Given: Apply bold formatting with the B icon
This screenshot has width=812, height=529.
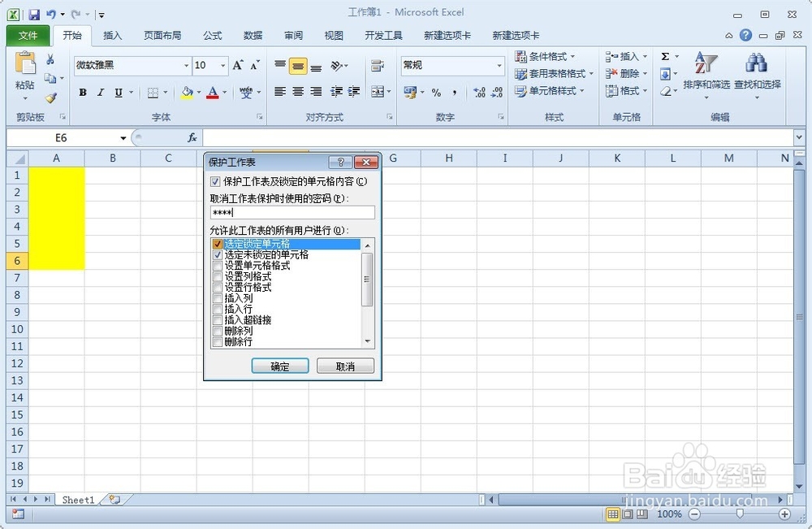Looking at the screenshot, I should [82, 93].
